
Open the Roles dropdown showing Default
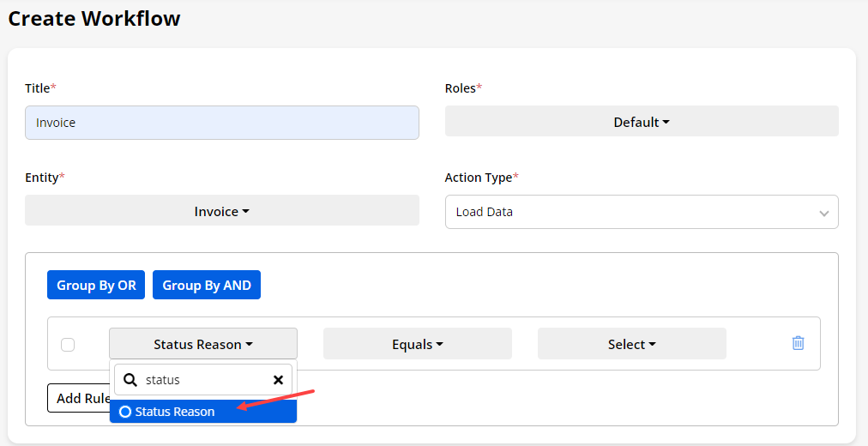coord(641,122)
